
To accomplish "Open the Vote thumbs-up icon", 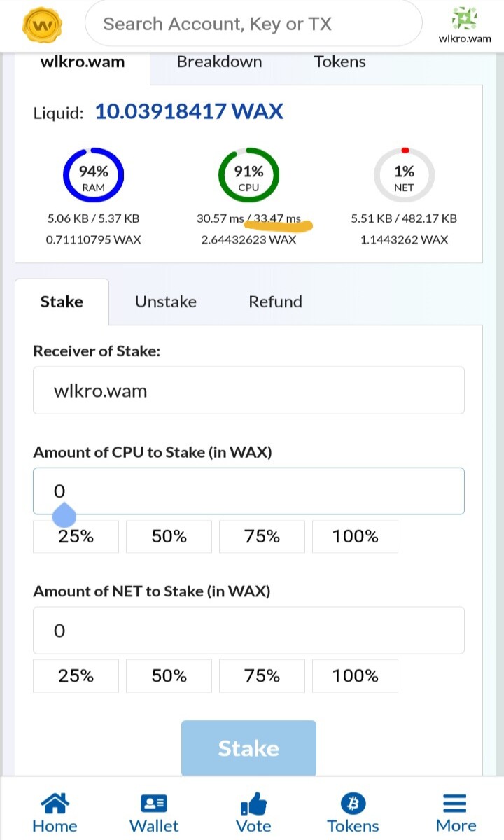I will (x=253, y=803).
